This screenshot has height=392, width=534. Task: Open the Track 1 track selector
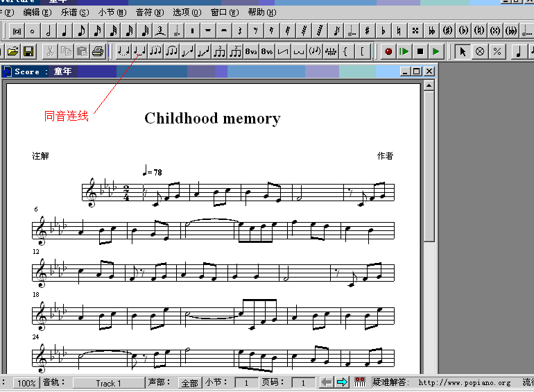point(108,383)
